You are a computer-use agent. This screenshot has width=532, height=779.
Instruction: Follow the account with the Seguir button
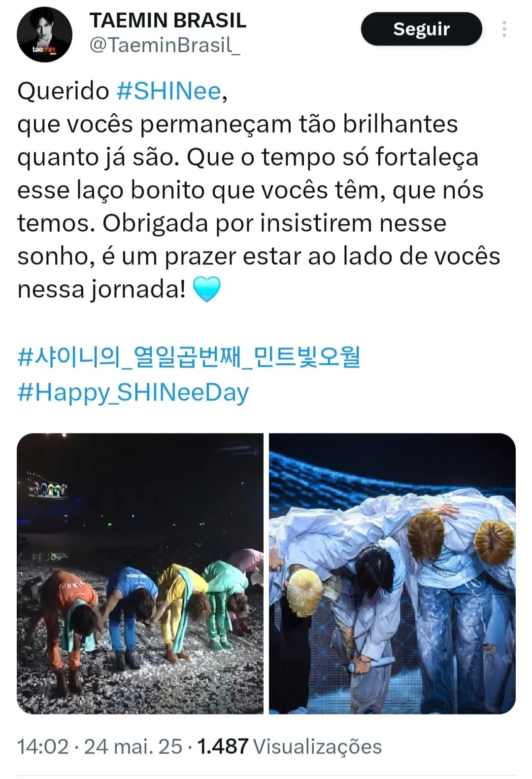421,29
